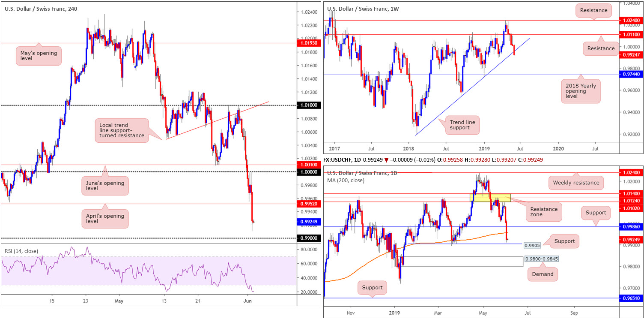Click '2018' on the weekly date axis
Viewport: 644px width, 319px height.
point(409,148)
